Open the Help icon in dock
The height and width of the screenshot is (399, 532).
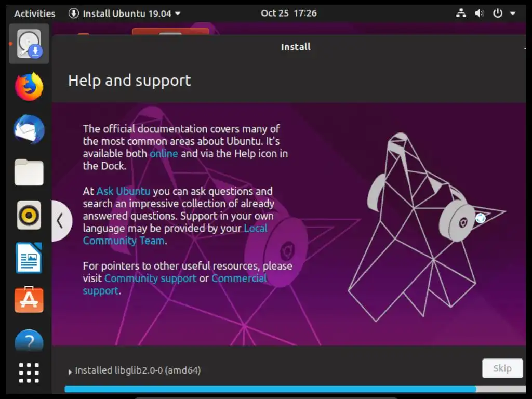[29, 340]
